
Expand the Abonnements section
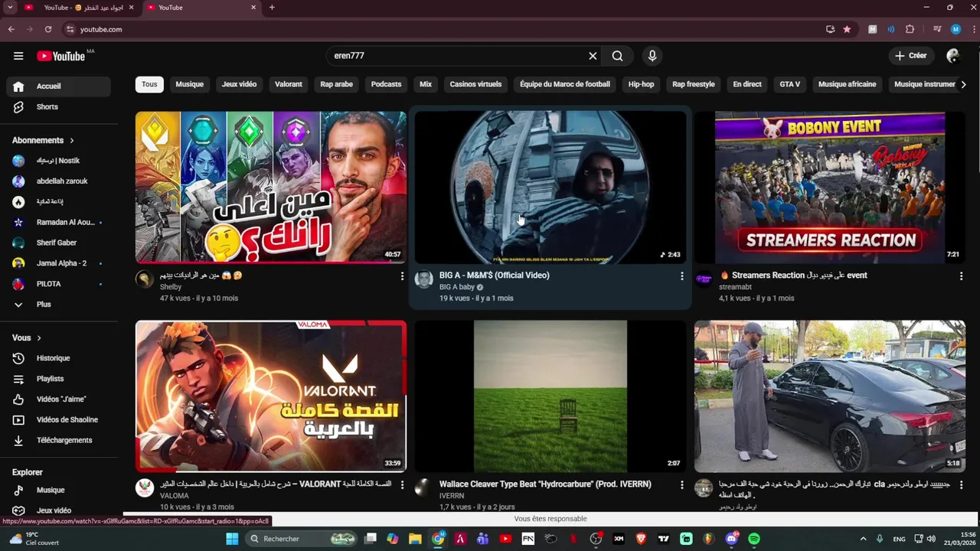43,141
